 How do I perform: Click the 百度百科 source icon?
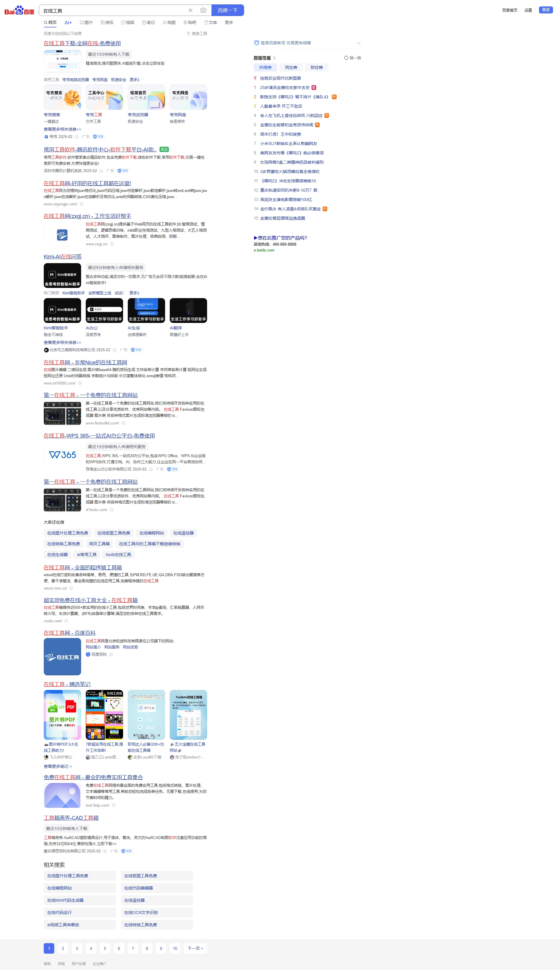click(x=88, y=655)
